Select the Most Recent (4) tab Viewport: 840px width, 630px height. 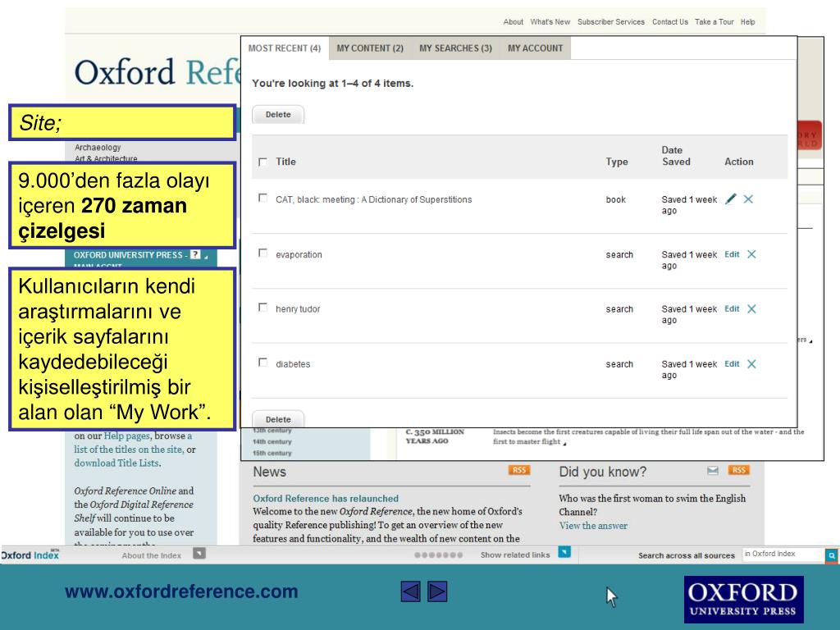[x=285, y=48]
